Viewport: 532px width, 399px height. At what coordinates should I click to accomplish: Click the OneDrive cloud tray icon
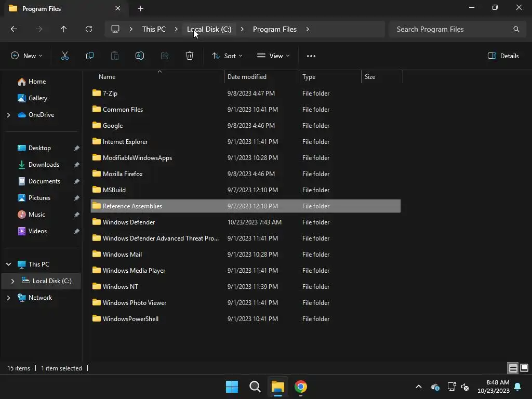click(x=435, y=387)
